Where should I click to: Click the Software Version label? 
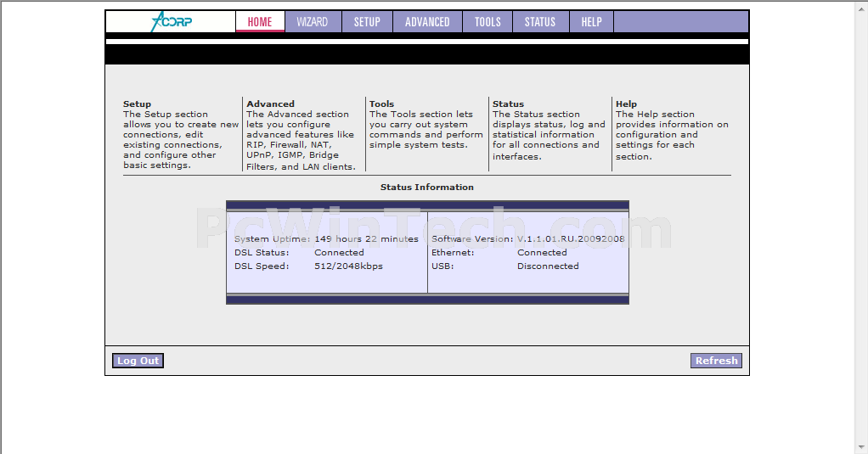click(x=472, y=239)
